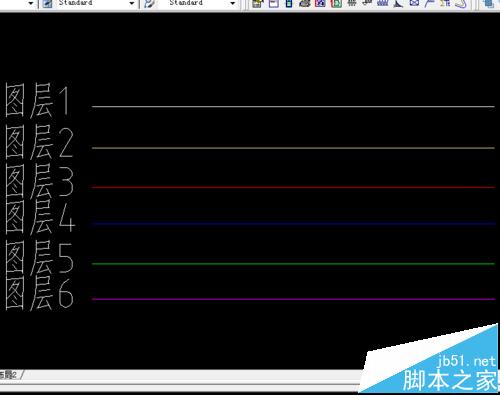
Task: Select the 图层2 text label
Action: point(39,142)
